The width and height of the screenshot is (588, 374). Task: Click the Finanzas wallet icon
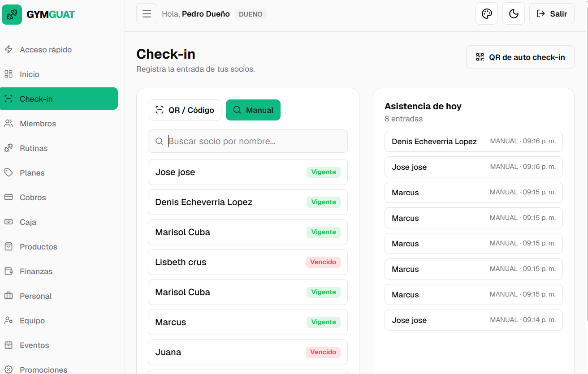[x=9, y=271]
